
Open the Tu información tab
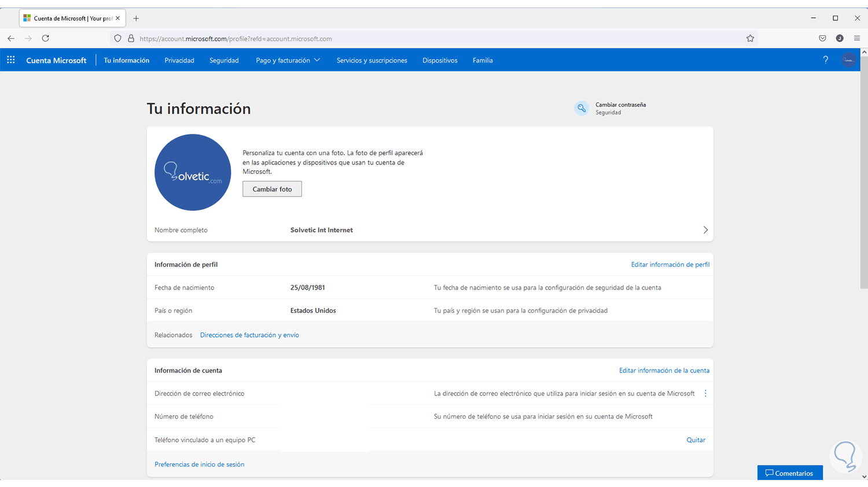point(127,60)
